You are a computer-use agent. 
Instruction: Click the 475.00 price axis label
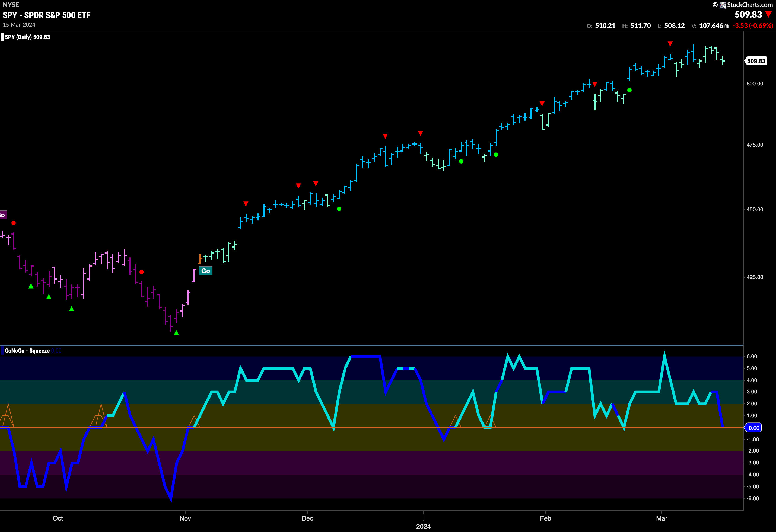tap(755, 145)
